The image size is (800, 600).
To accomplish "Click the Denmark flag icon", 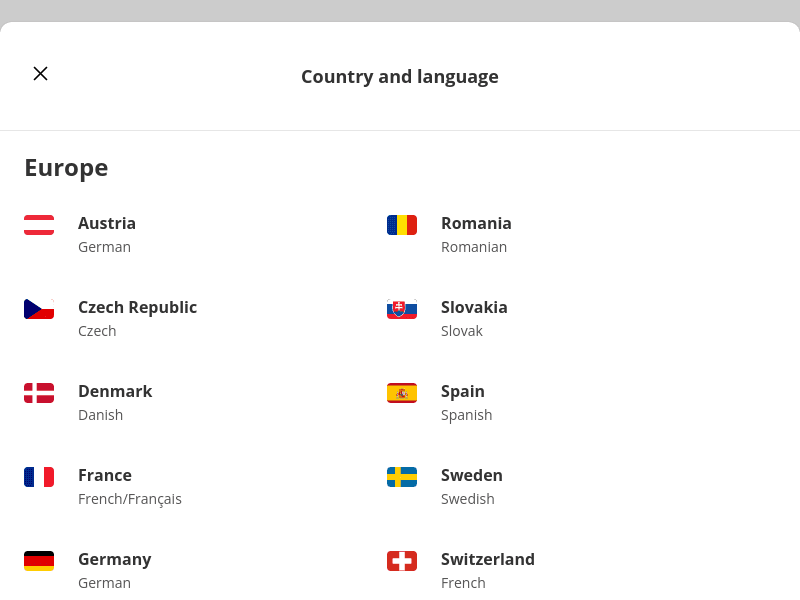I will tap(39, 393).
